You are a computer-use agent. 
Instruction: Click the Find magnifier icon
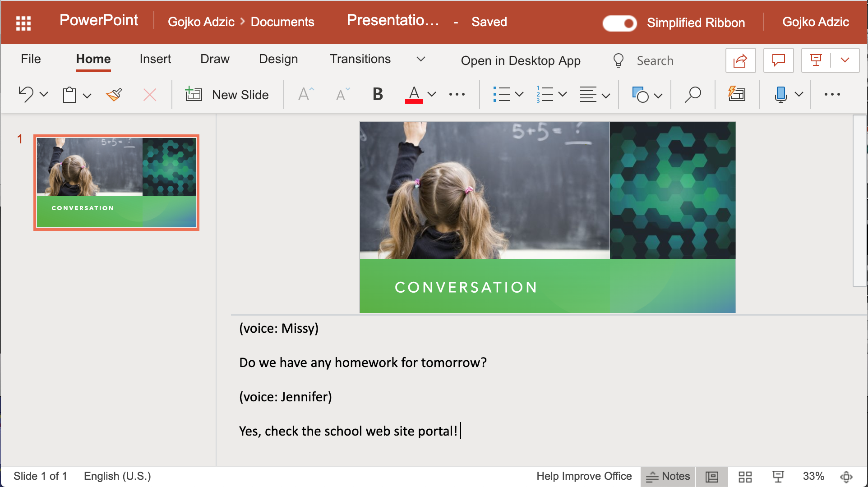(693, 94)
